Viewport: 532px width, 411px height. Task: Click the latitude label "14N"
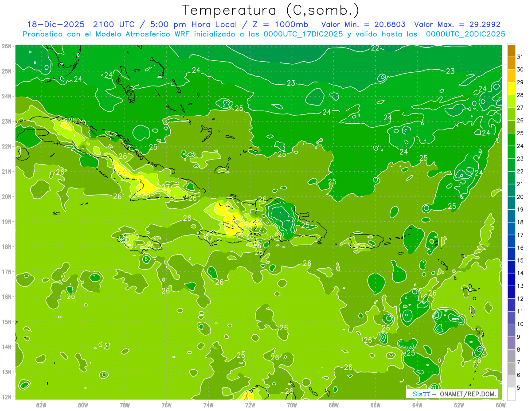click(x=6, y=347)
